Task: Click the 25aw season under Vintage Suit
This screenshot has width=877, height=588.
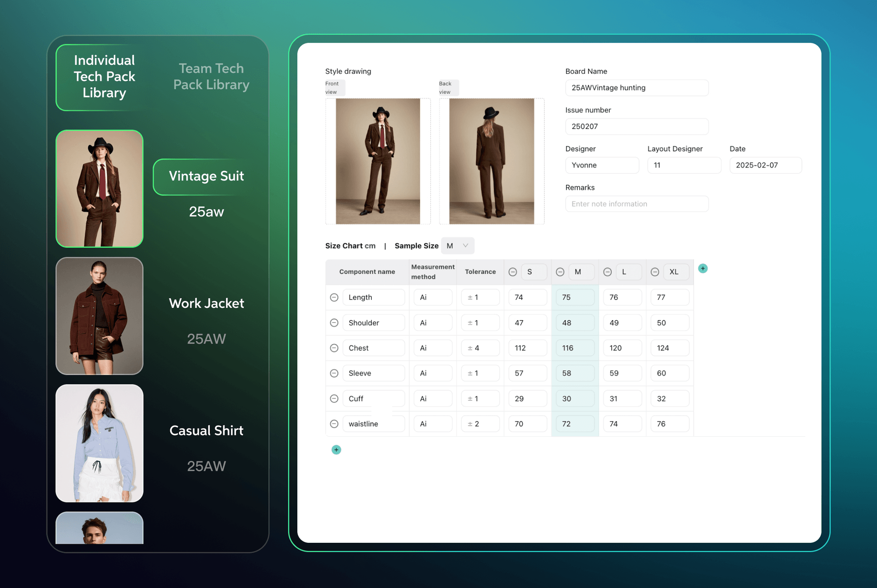Action: click(206, 212)
